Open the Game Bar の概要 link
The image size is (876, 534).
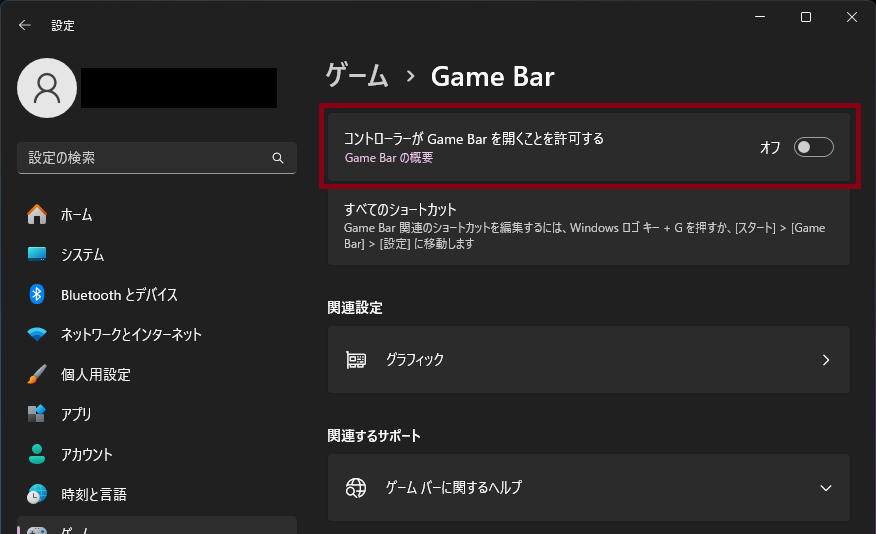(388, 158)
